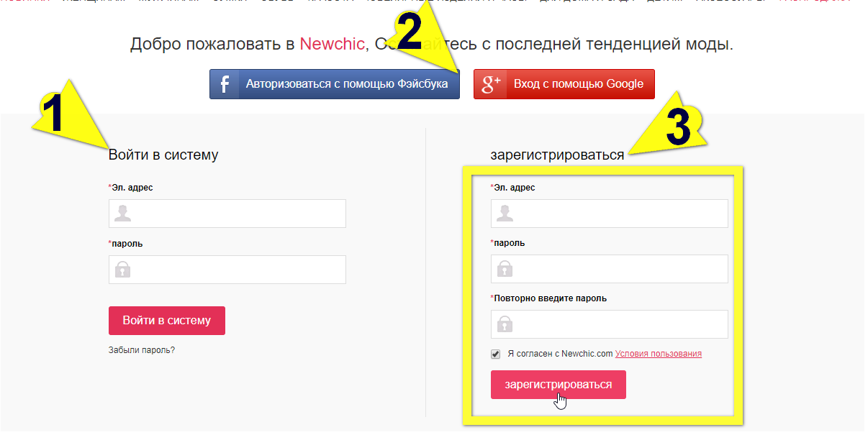The width and height of the screenshot is (868, 435).
Task: Click the pink Newchic brand name
Action: 333,44
